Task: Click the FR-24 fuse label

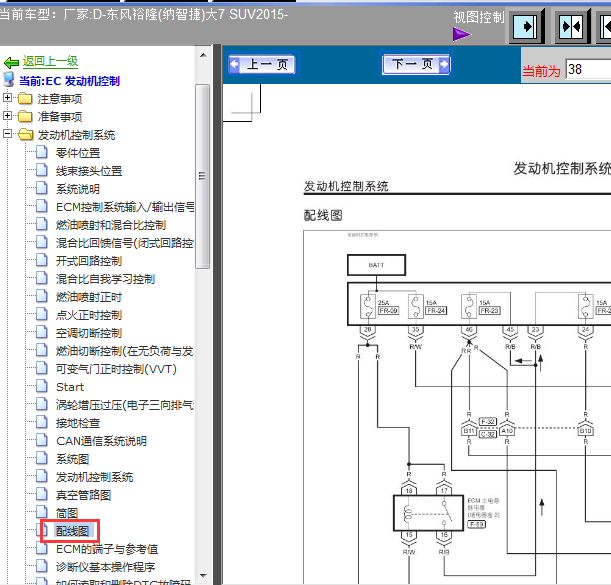Action: pyautogui.click(x=436, y=311)
